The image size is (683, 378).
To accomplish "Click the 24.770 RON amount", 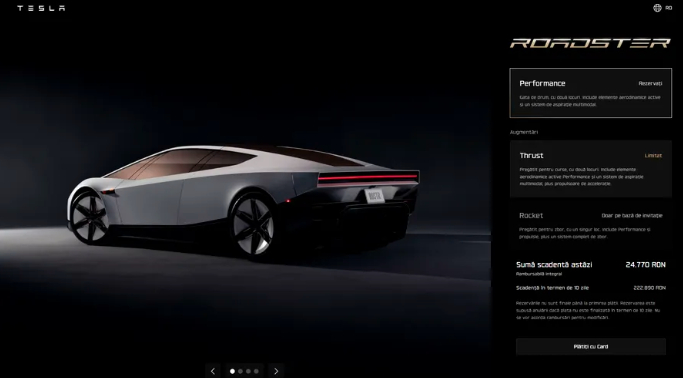I will (646, 265).
